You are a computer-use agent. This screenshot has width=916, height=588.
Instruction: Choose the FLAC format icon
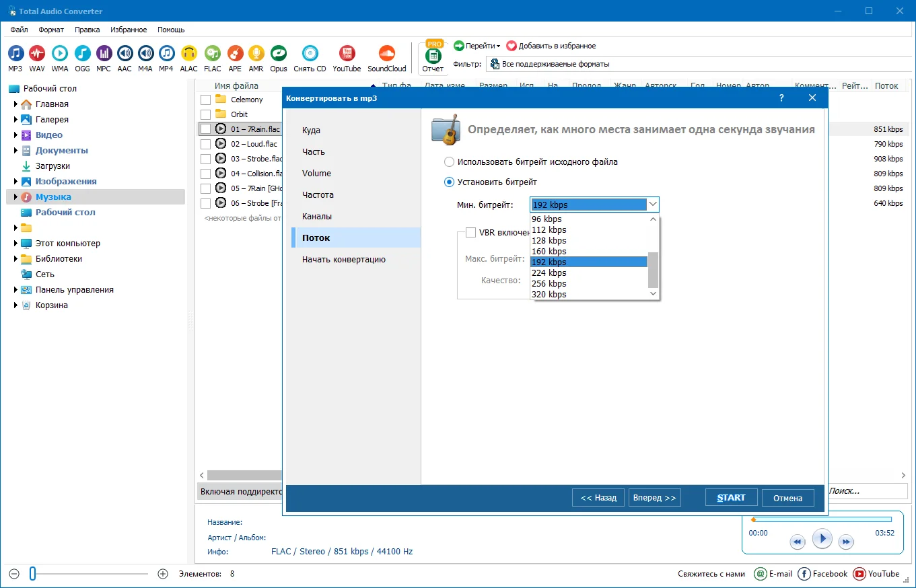click(212, 54)
